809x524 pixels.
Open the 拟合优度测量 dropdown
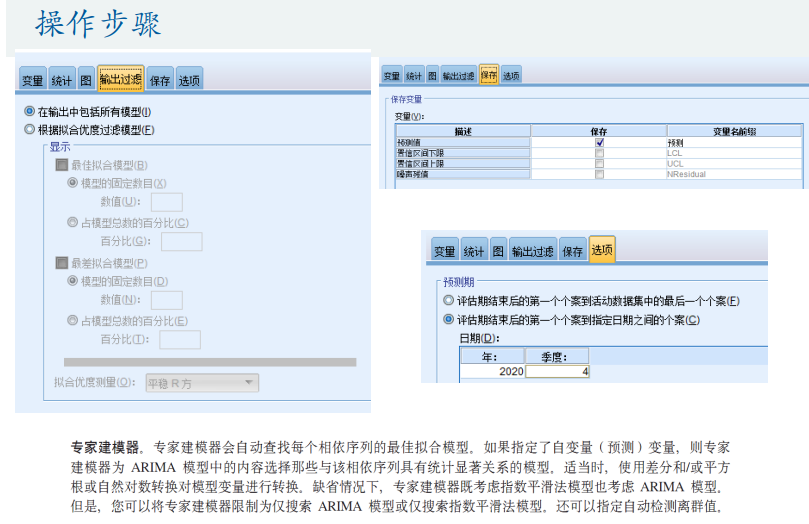202,383
